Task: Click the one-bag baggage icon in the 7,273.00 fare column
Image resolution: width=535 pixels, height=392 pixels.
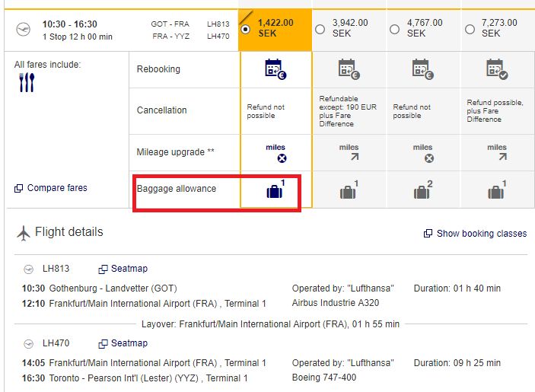Action: point(497,190)
